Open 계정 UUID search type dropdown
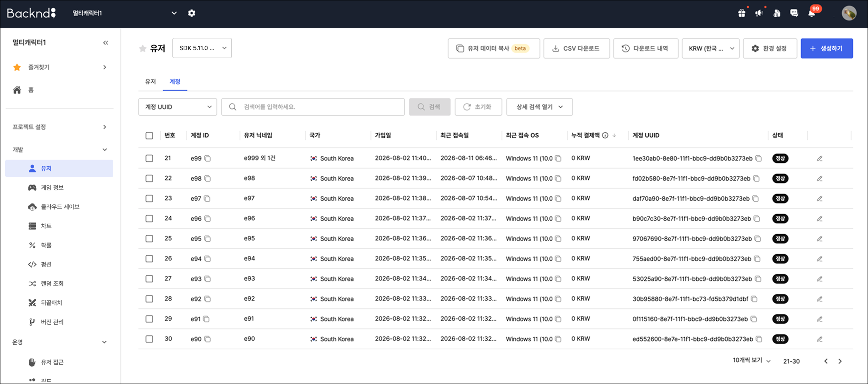868x384 pixels. tap(178, 107)
